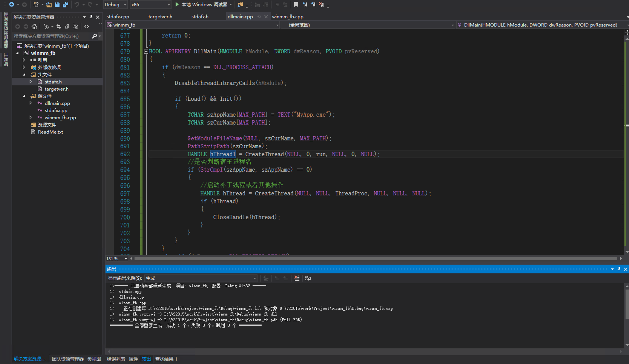Collapse the 头文件 folder in the tree
Image resolution: width=629 pixels, height=364 pixels.
click(x=24, y=75)
